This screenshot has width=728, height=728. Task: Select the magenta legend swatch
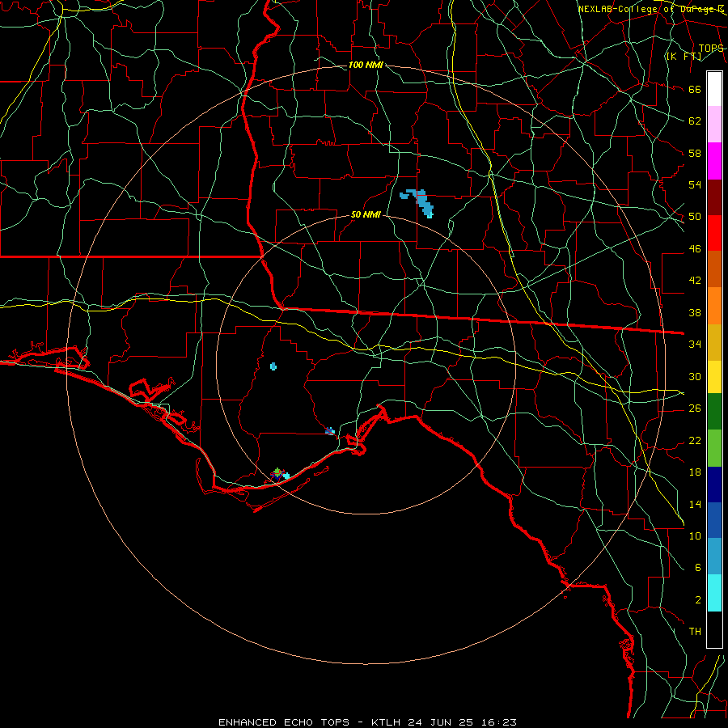click(x=714, y=161)
